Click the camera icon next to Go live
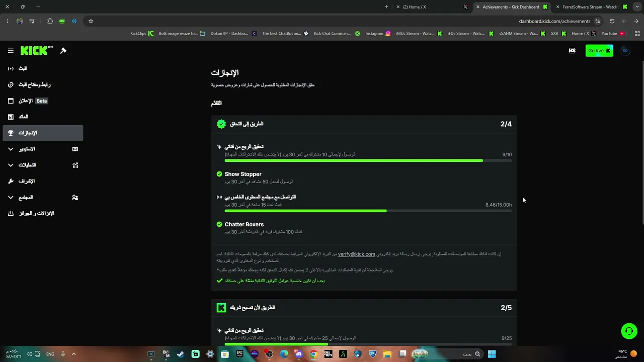This screenshot has width=644, height=362. point(572,50)
